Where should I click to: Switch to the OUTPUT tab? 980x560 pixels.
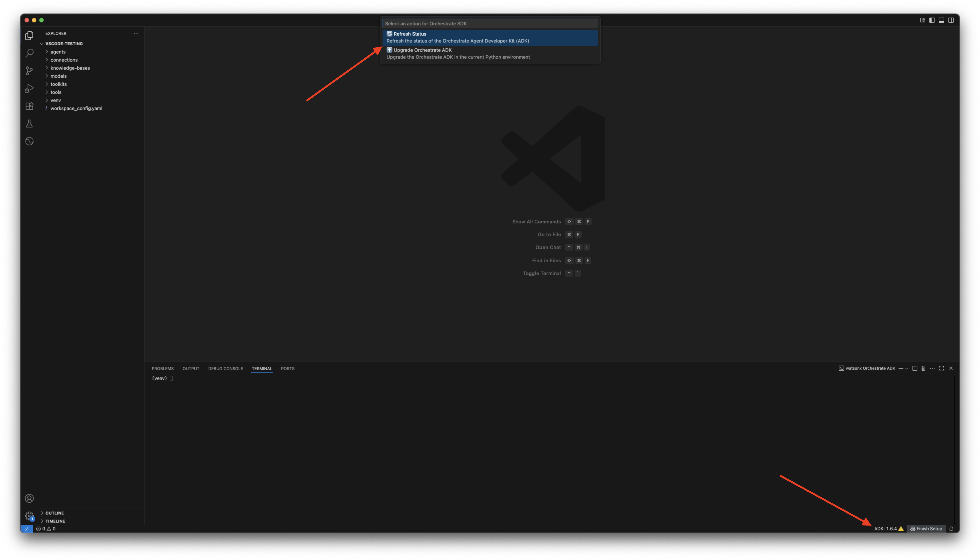click(191, 368)
